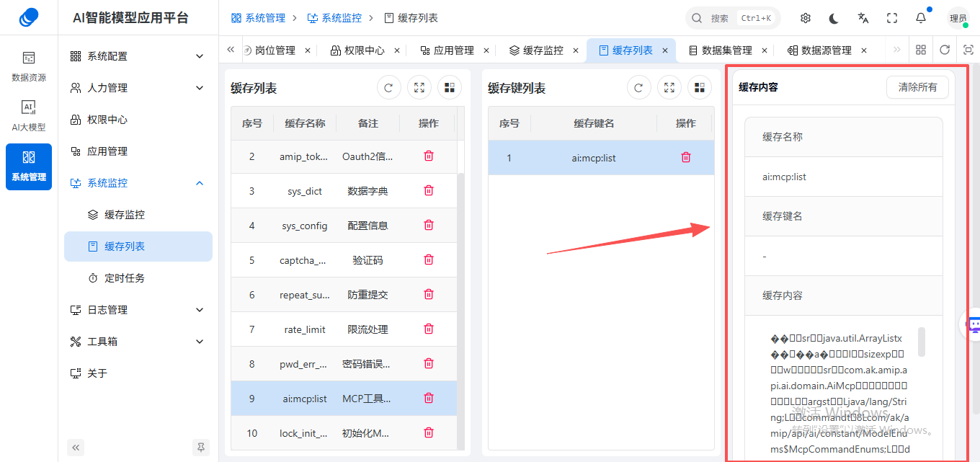Expand 日志管理 menu
The width and height of the screenshot is (980, 462).
137,310
